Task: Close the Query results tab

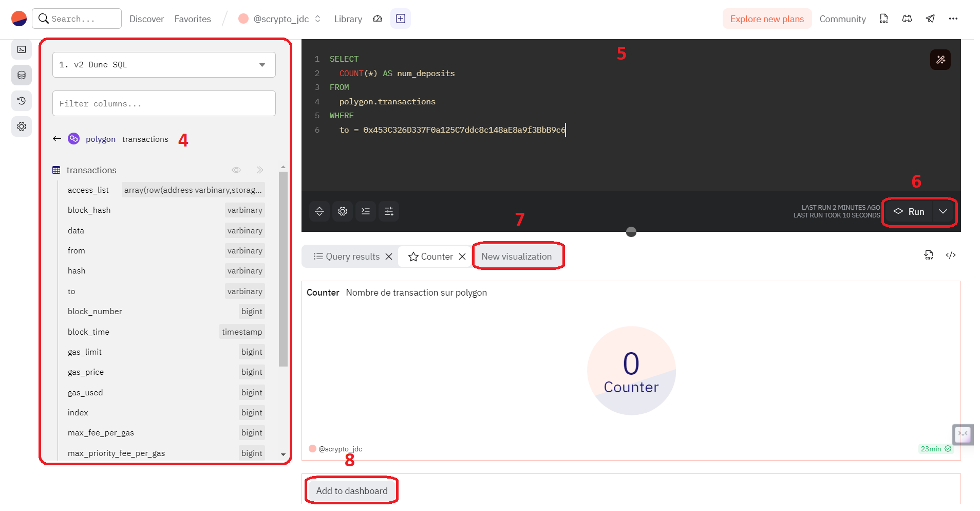Action: (389, 257)
